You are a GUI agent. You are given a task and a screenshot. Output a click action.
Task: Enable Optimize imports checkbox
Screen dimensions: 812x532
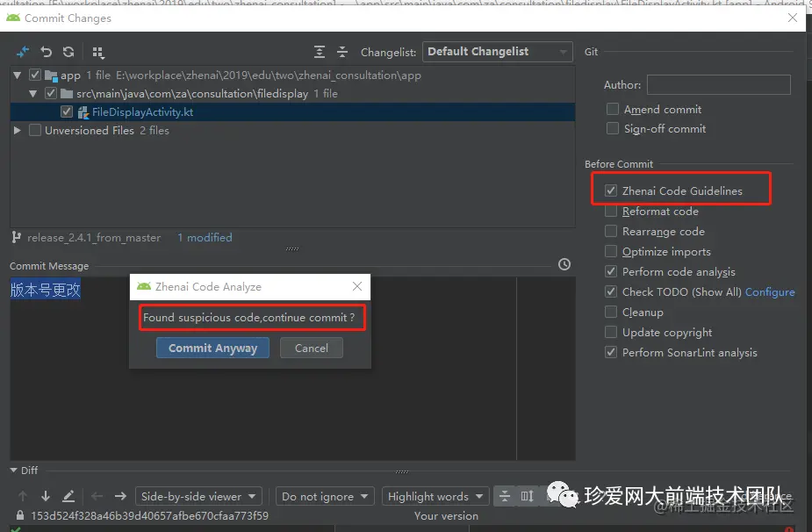pyautogui.click(x=611, y=251)
